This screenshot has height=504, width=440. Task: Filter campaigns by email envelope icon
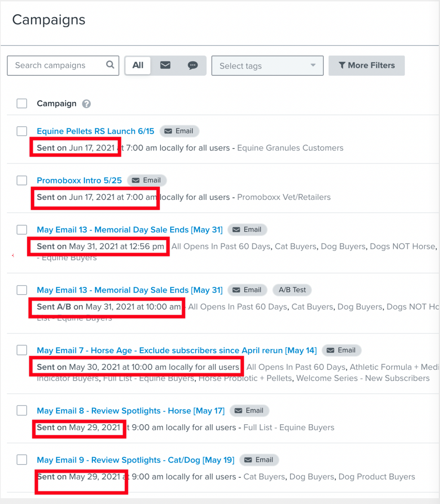[165, 65]
